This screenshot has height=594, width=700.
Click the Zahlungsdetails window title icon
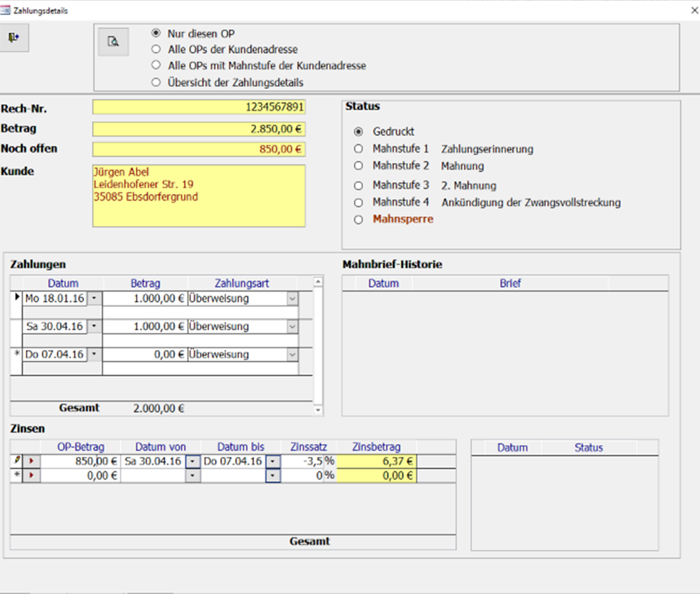(x=6, y=11)
